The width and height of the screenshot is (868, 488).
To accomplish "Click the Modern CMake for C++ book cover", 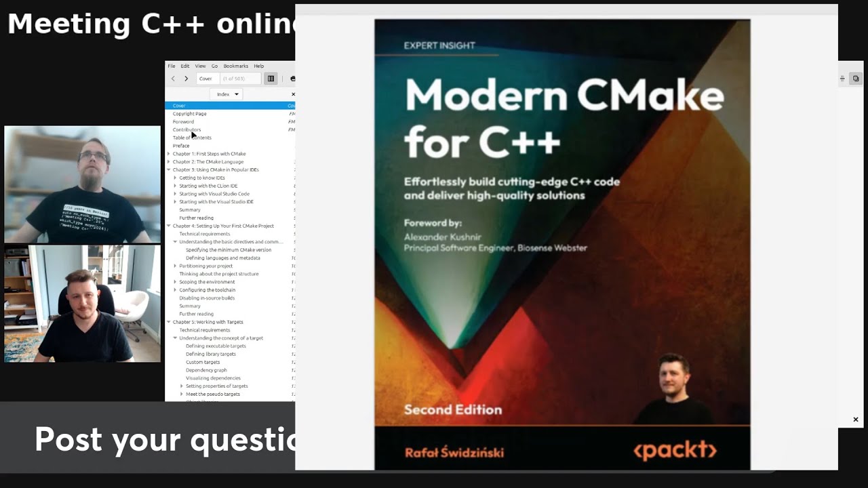I will [x=562, y=244].
